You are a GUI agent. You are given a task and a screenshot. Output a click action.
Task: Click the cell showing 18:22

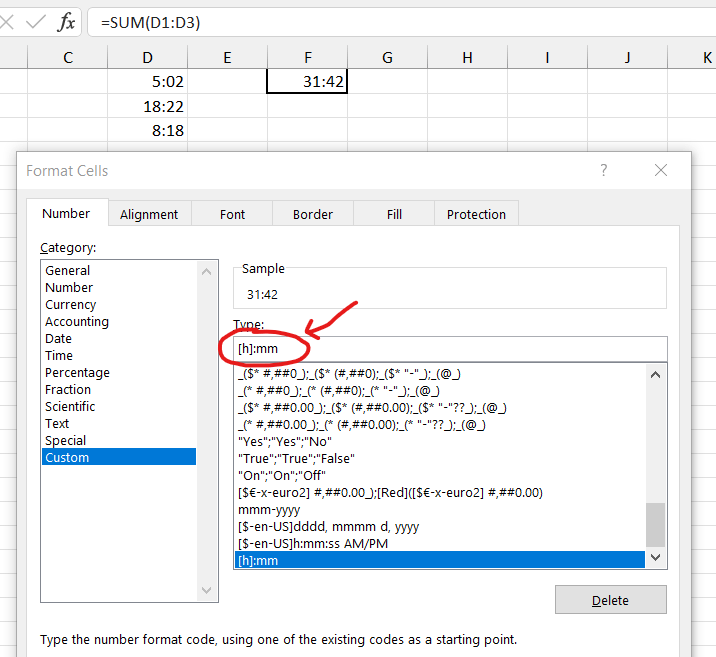coord(147,106)
